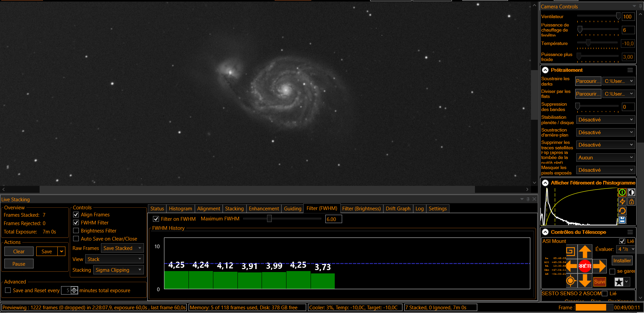Viewport: 644px width, 313px height.
Task: Toggle the Filter on FWHM checkbox
Action: pos(156,219)
